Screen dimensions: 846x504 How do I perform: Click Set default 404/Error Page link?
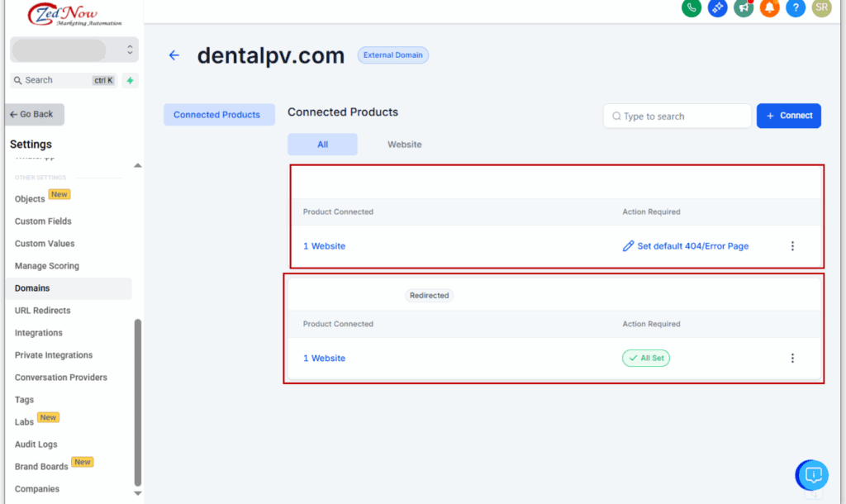tap(693, 246)
